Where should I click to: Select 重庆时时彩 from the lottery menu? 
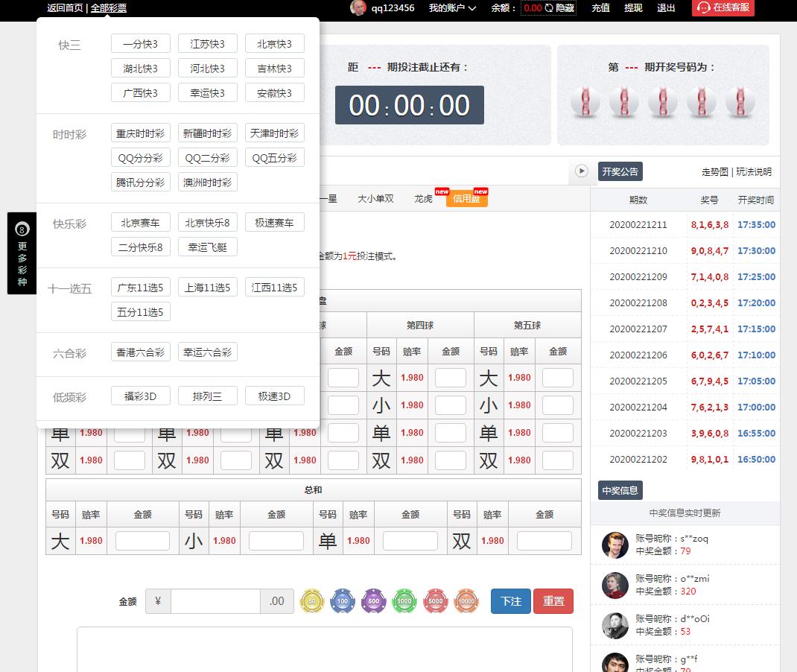pos(141,133)
